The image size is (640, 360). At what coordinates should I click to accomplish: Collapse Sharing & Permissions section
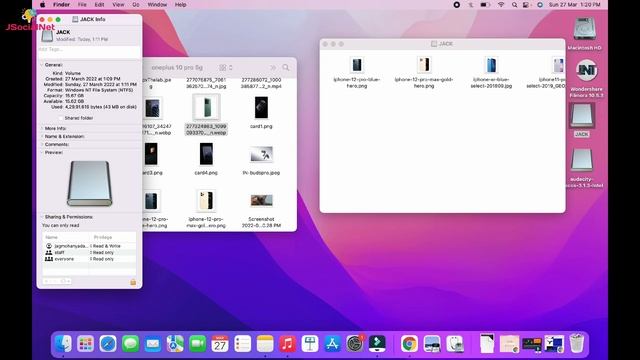(x=42, y=217)
